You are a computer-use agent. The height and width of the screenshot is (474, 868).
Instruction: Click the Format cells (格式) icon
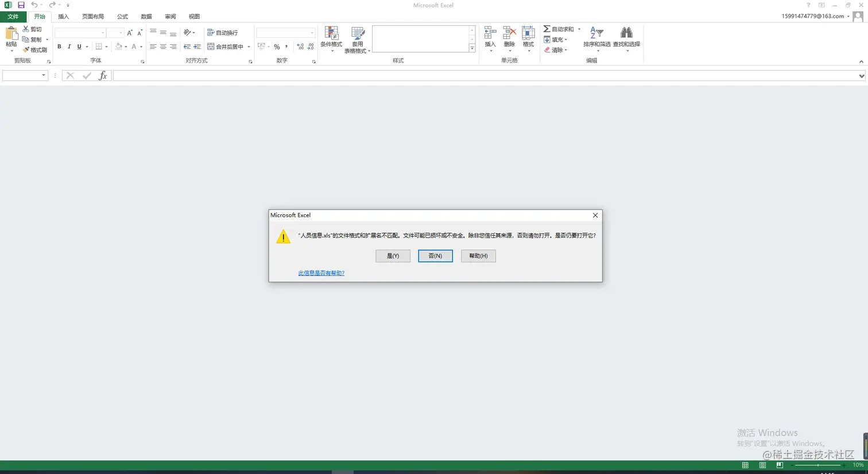coord(528,33)
